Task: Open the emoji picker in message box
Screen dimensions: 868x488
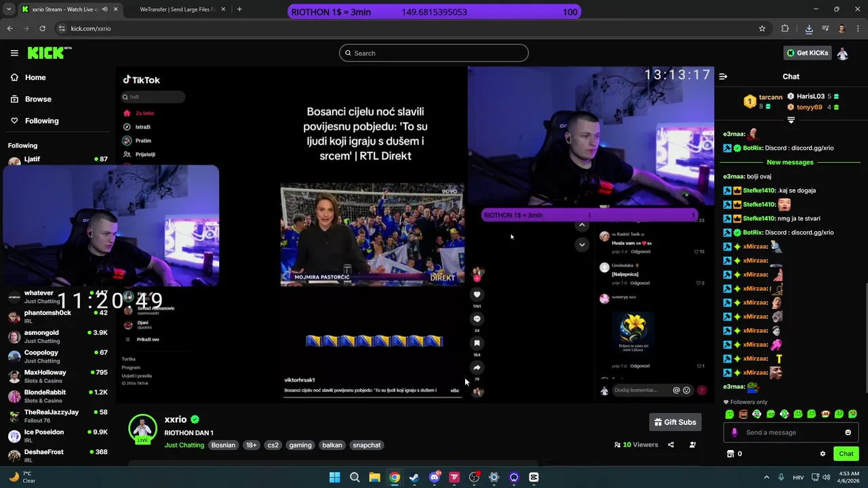Action: pyautogui.click(x=848, y=432)
